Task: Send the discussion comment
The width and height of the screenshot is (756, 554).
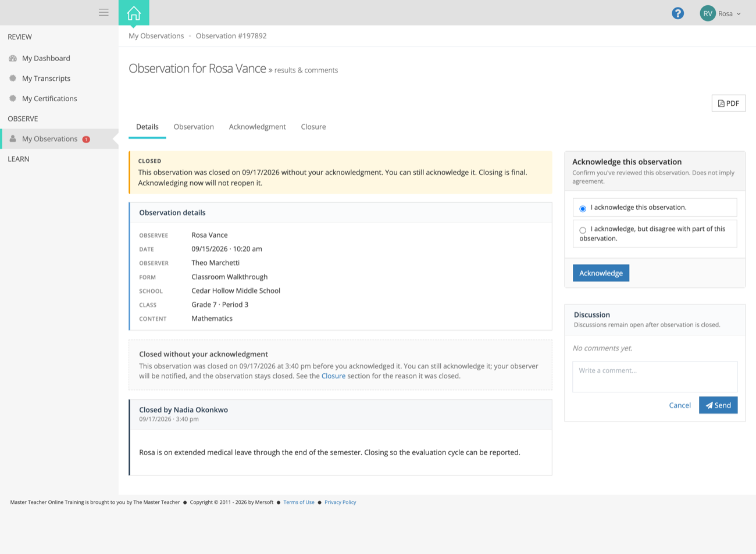Action: point(718,405)
